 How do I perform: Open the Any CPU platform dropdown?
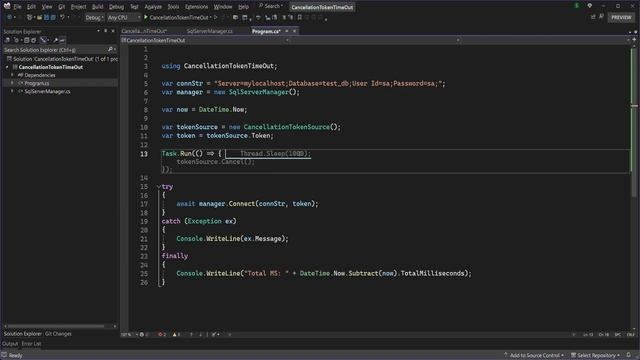(124, 18)
